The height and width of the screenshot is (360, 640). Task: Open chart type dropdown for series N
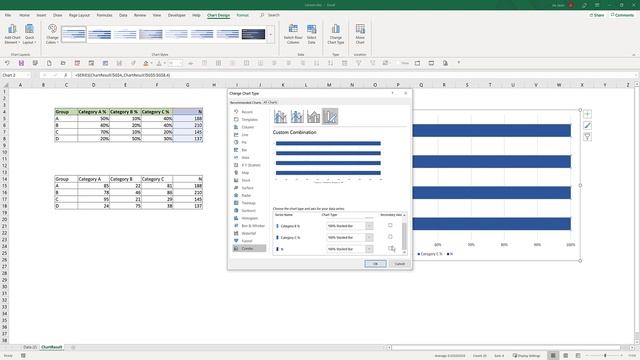(x=369, y=249)
